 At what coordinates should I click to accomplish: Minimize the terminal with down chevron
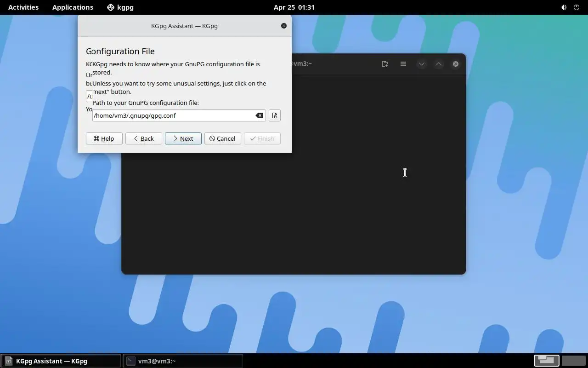(x=421, y=64)
